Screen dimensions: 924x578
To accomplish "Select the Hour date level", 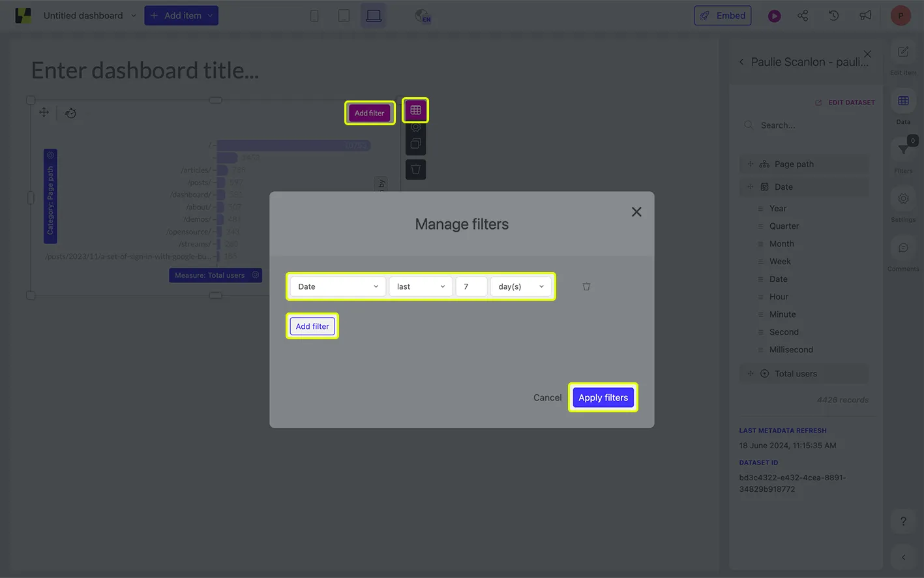I will tap(779, 296).
